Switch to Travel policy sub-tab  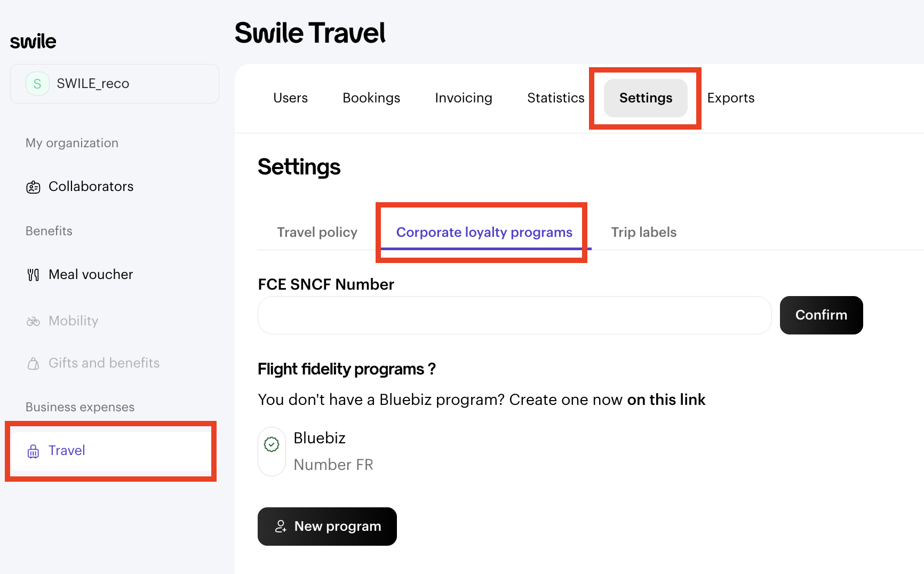pyautogui.click(x=317, y=233)
